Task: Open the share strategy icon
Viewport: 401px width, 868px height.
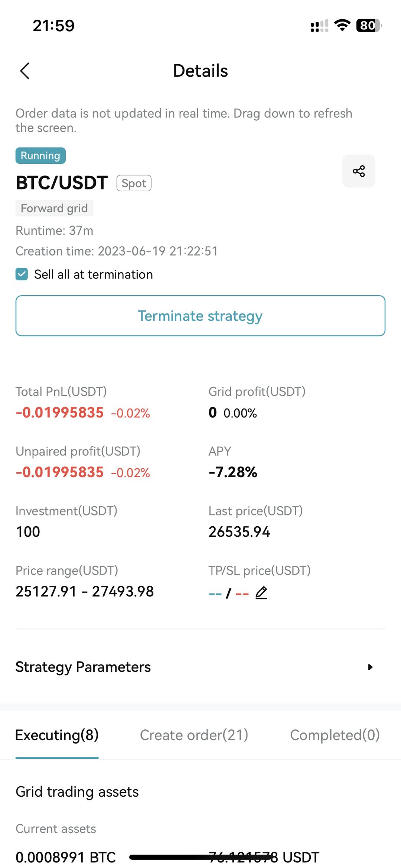Action: point(359,171)
